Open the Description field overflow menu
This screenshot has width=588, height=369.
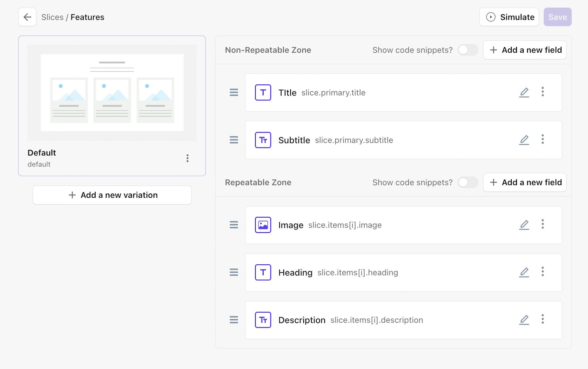click(x=543, y=320)
